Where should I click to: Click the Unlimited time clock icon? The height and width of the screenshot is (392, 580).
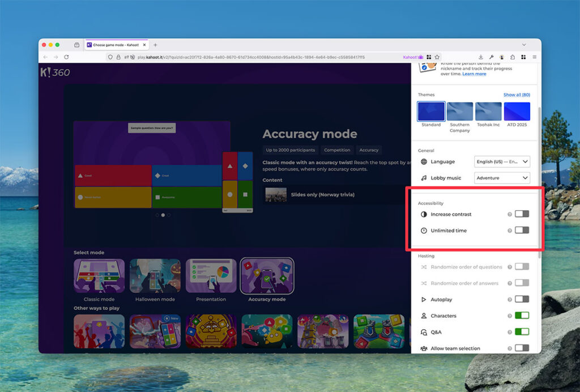425,231
